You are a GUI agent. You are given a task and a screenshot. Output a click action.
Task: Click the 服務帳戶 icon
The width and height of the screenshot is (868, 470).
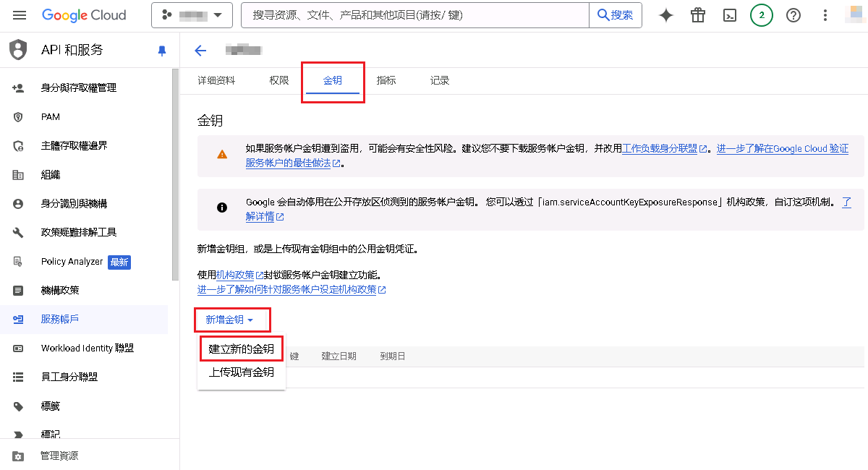[x=18, y=319]
